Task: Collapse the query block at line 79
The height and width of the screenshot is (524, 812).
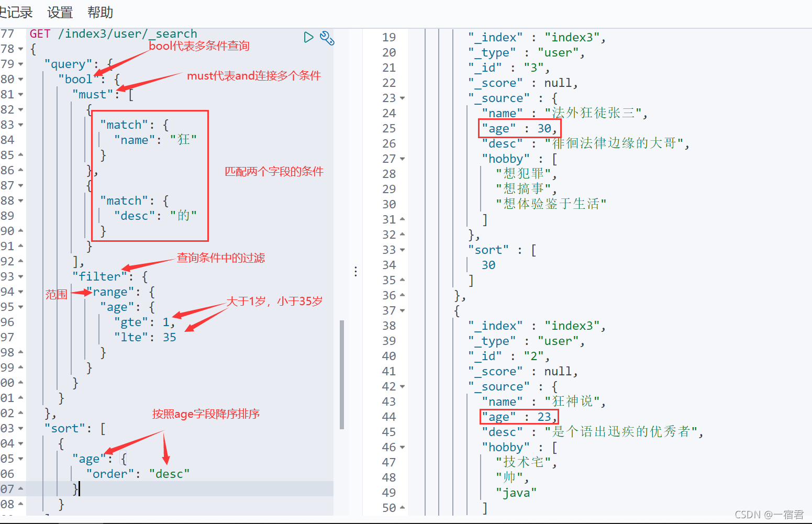Action: 20,64
